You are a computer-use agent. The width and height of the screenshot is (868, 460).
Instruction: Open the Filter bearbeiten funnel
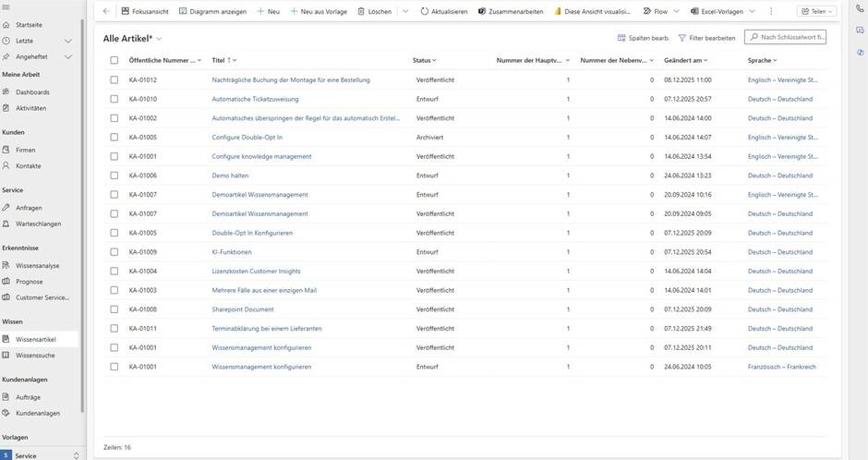(x=706, y=38)
